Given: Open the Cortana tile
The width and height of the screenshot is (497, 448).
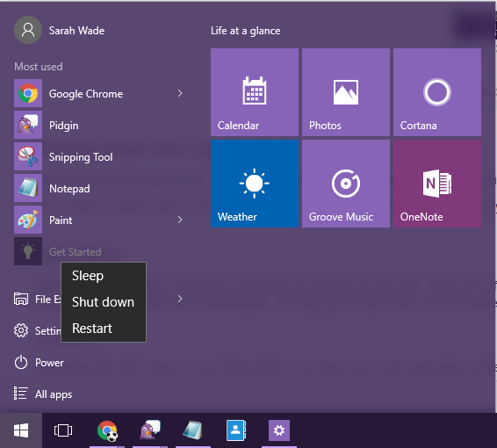Looking at the screenshot, I should tap(437, 92).
